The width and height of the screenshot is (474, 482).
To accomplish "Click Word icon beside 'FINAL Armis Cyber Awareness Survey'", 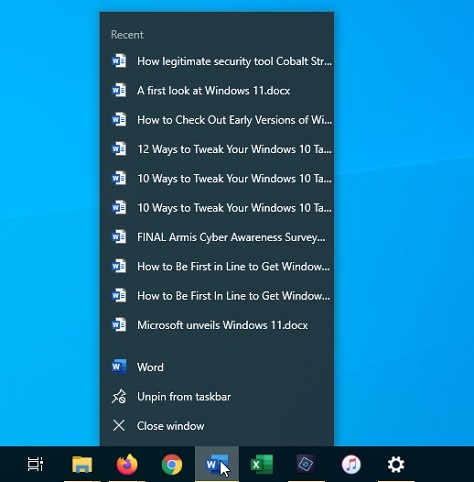I will tap(119, 237).
